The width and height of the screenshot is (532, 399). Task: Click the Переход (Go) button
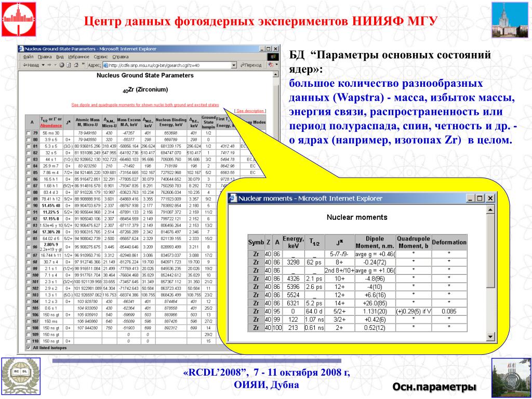pos(251,65)
